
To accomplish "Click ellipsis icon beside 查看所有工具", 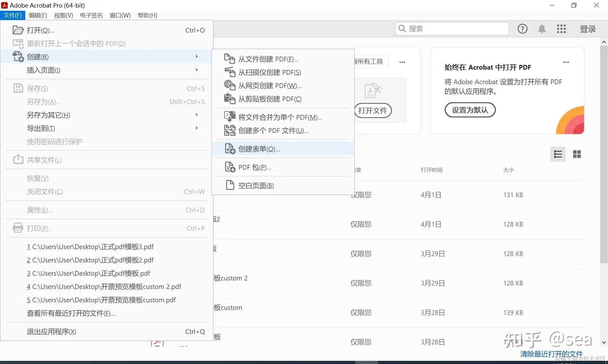I will pyautogui.click(x=402, y=62).
